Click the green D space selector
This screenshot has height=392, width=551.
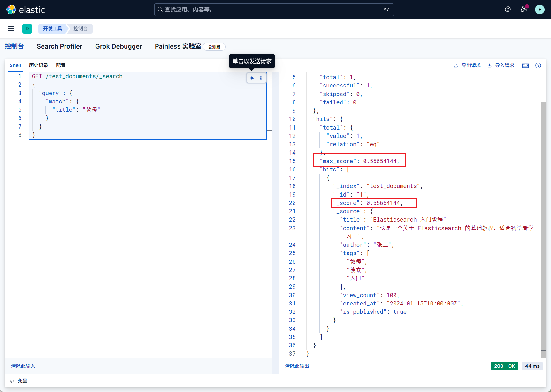click(x=27, y=29)
